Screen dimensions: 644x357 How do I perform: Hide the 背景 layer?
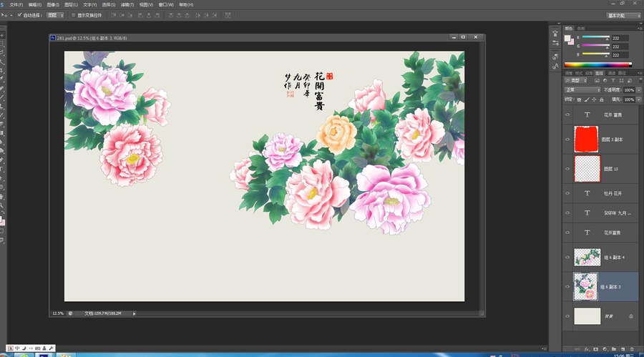(x=567, y=316)
